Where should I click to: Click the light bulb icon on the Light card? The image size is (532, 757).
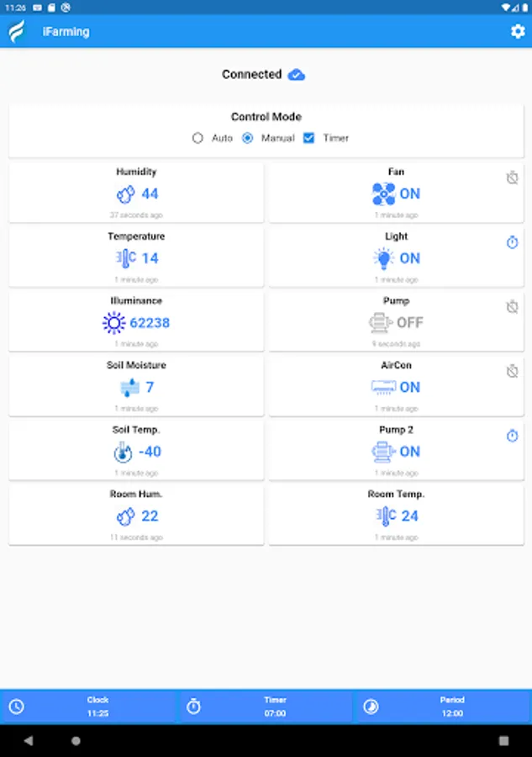click(382, 258)
